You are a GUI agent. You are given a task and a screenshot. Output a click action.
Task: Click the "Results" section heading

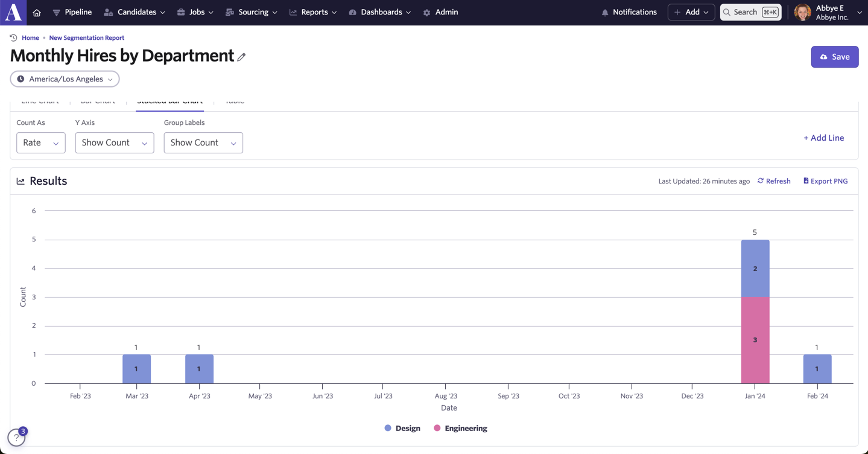48,181
